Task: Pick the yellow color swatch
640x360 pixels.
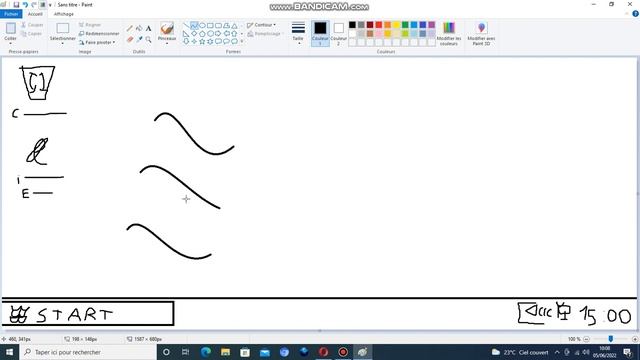Action: point(396,25)
